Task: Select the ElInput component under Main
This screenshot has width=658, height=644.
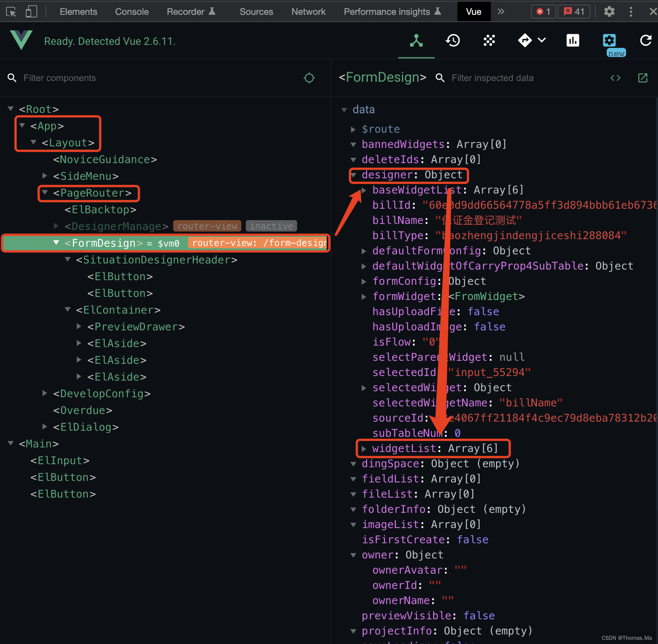Action: point(60,460)
